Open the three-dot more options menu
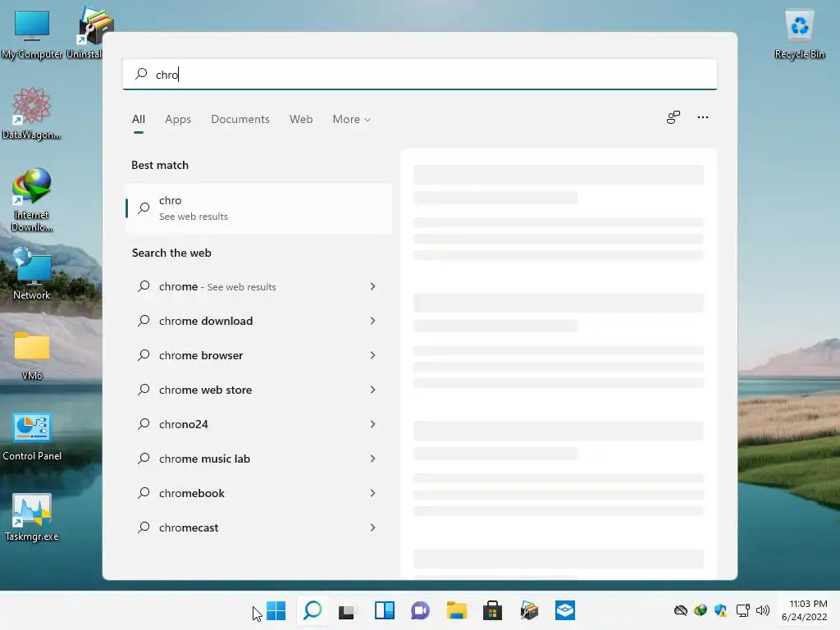This screenshot has width=840, height=630. 703,117
